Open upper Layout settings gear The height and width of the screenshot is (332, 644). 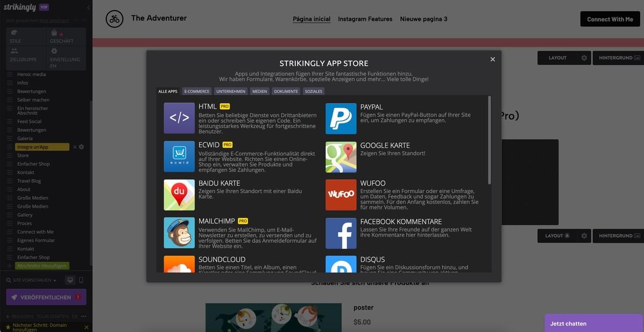[x=584, y=57]
